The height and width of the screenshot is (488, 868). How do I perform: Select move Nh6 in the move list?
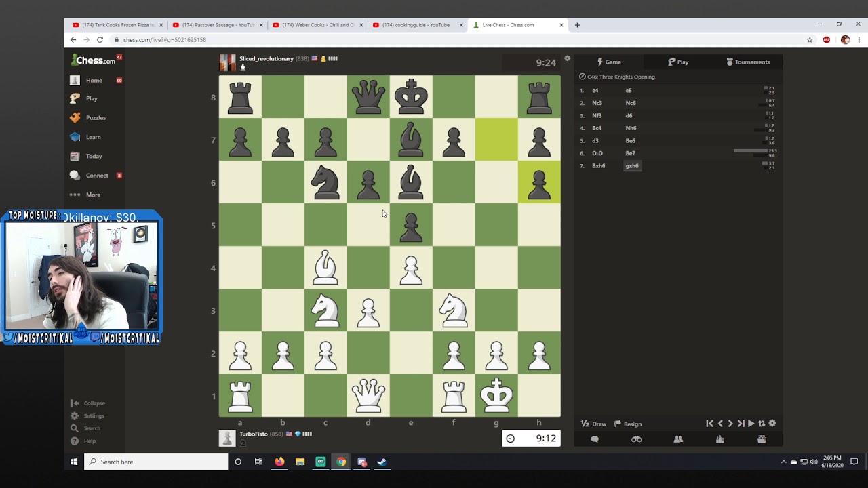631,128
